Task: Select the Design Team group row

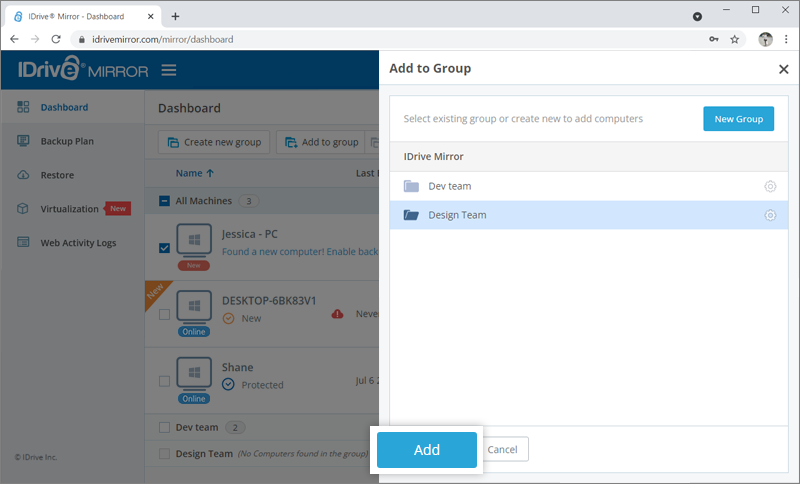Action: pos(580,215)
